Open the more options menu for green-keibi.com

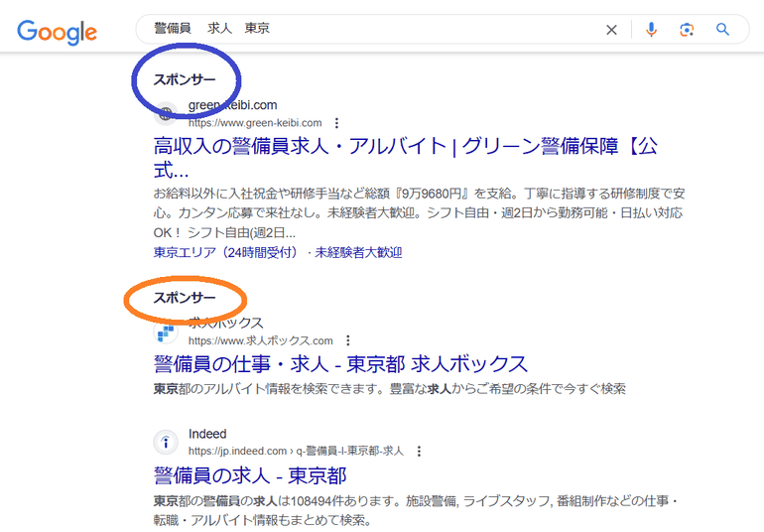(336, 123)
